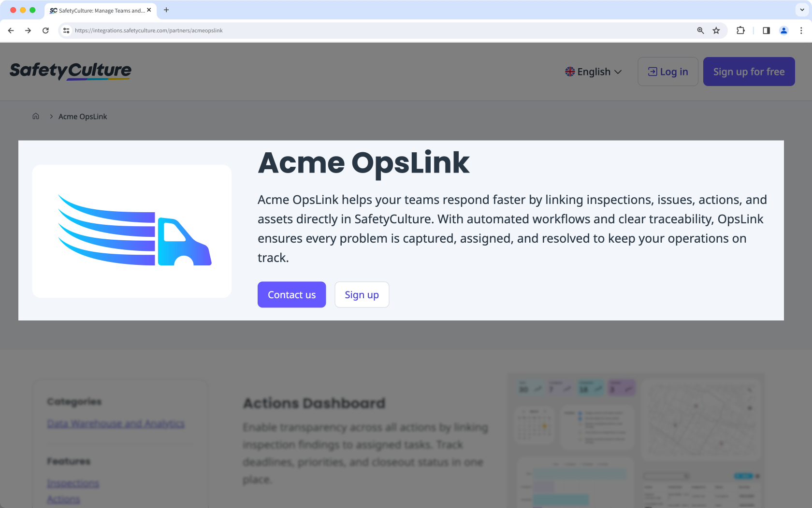Open the Data Warehouse and Analytics category link
Viewport: 812px width, 508px height.
[x=116, y=423]
